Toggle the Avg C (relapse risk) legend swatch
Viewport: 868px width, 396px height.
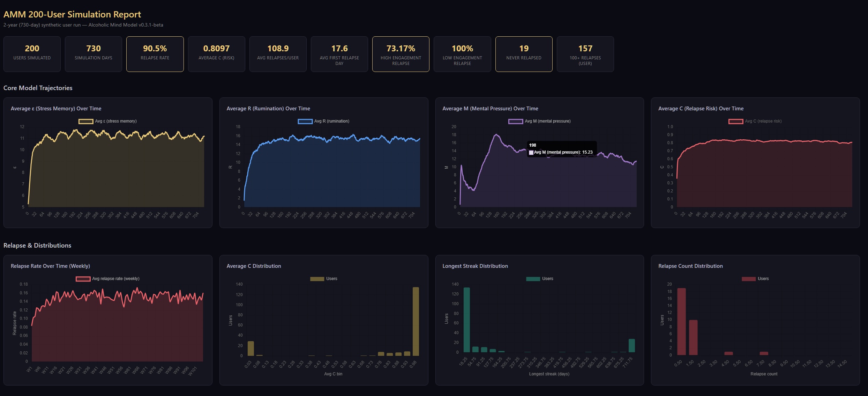[736, 122]
